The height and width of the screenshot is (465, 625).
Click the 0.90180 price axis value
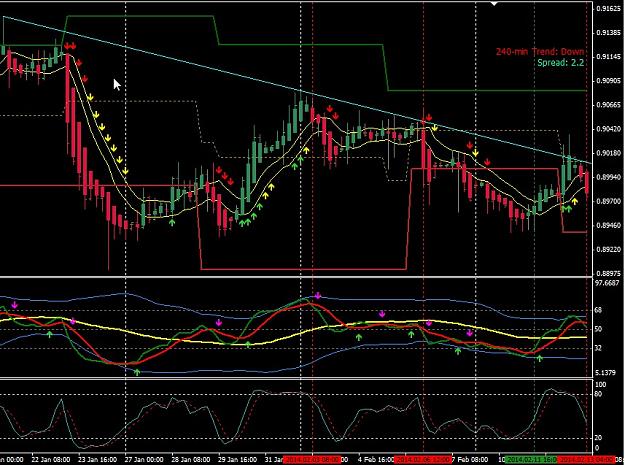pyautogui.click(x=608, y=153)
